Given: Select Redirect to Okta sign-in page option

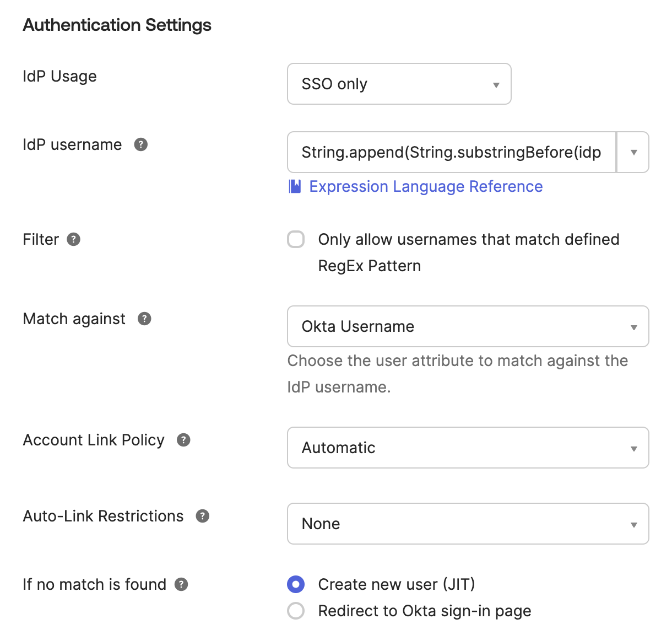Looking at the screenshot, I should coord(296,611).
